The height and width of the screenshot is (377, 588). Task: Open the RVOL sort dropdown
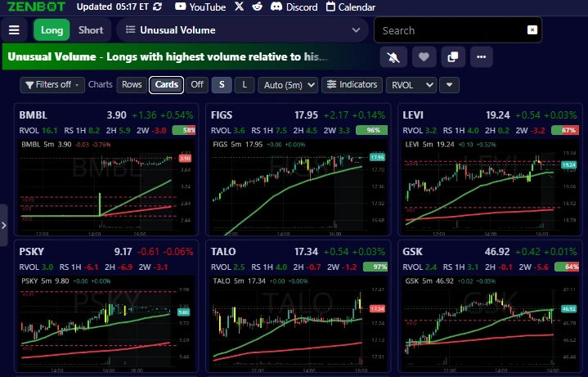click(x=411, y=85)
